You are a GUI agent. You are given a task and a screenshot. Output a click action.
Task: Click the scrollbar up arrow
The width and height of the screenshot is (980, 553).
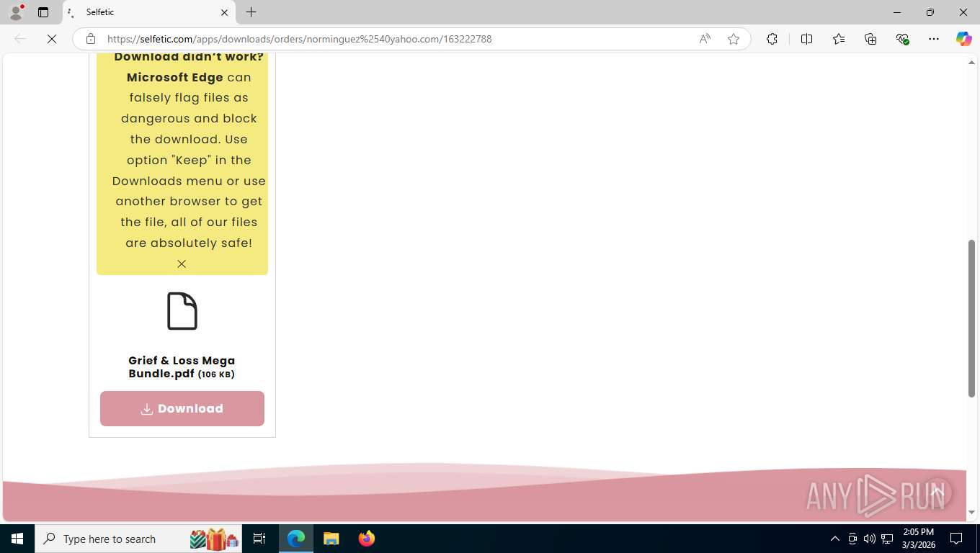coord(971,63)
